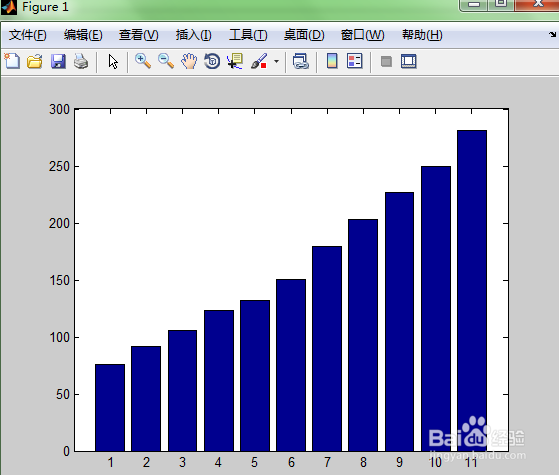Click the Show Plot Tools icon
Viewport: 559px width, 475px height.
pos(409,61)
